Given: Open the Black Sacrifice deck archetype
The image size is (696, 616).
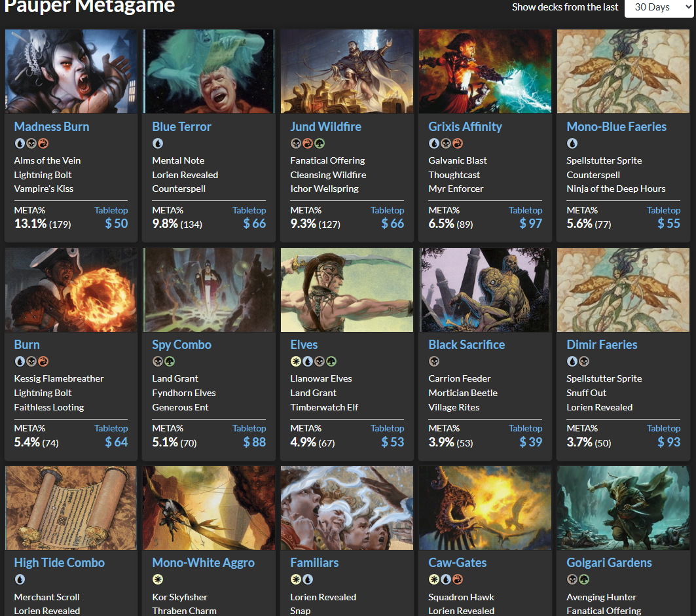Looking at the screenshot, I should pyautogui.click(x=467, y=344).
